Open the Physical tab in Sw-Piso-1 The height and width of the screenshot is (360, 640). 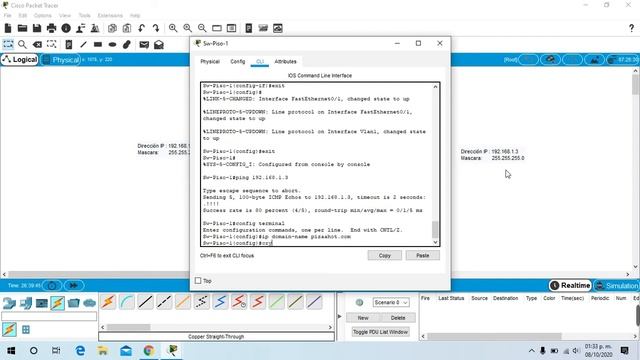[210, 62]
